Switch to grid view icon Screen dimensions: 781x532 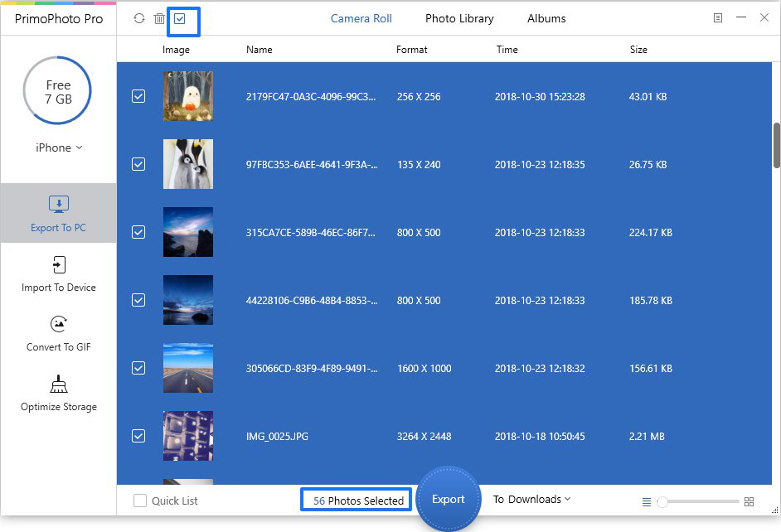point(749,502)
